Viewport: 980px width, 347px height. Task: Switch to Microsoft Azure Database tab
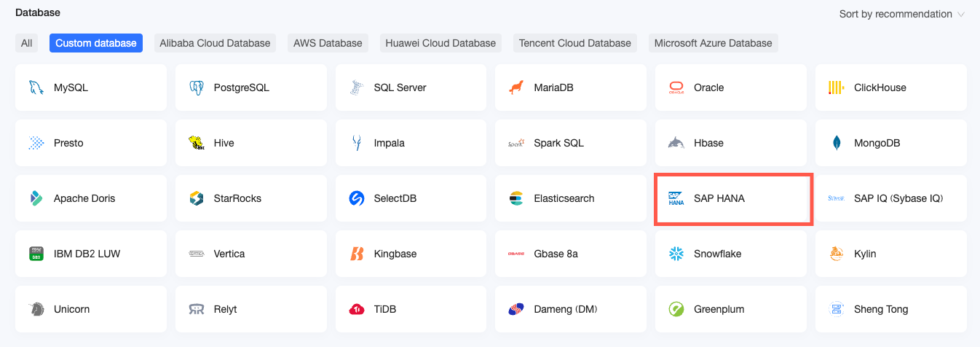pyautogui.click(x=714, y=43)
